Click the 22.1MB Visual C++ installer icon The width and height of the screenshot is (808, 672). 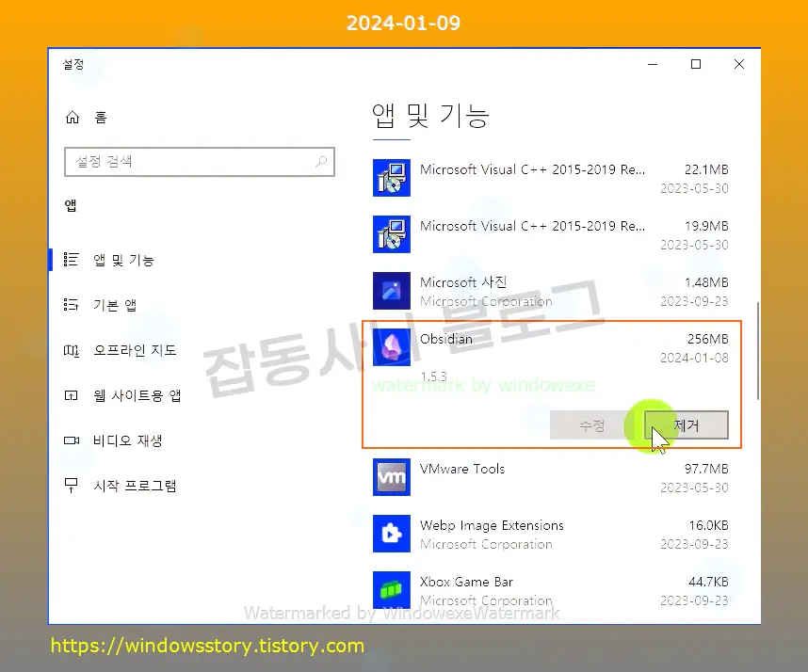pos(392,178)
